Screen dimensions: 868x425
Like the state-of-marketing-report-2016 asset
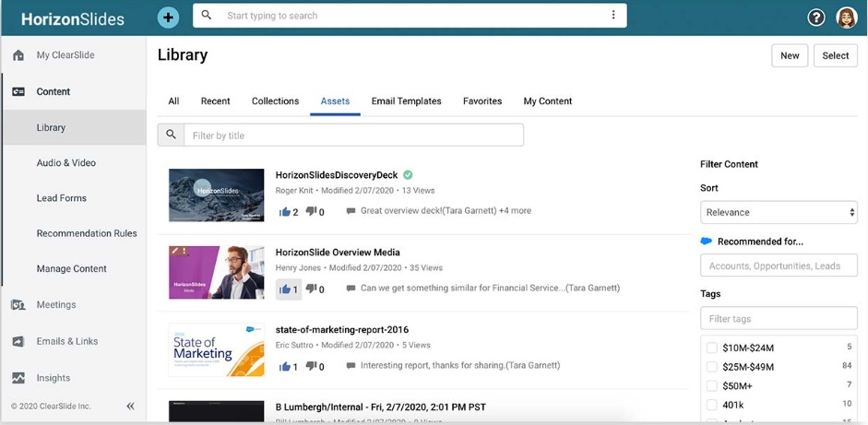(x=284, y=366)
